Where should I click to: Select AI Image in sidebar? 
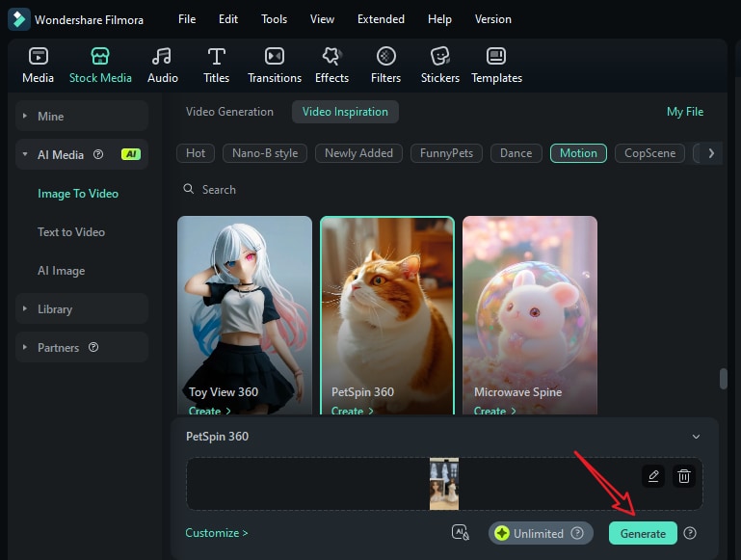(x=62, y=270)
